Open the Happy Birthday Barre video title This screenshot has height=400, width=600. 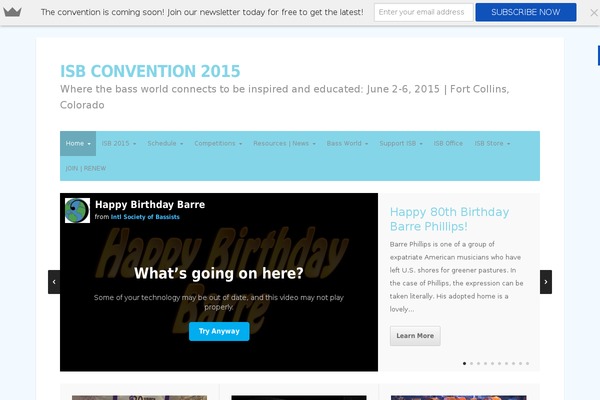[150, 205]
